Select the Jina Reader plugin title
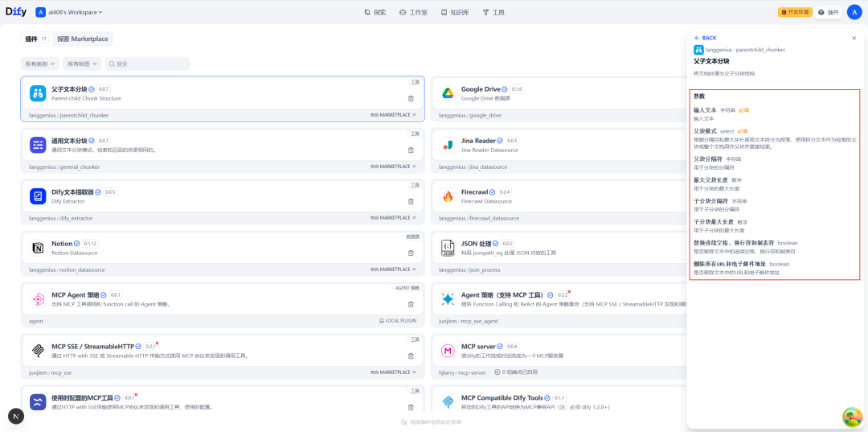 [x=478, y=141]
